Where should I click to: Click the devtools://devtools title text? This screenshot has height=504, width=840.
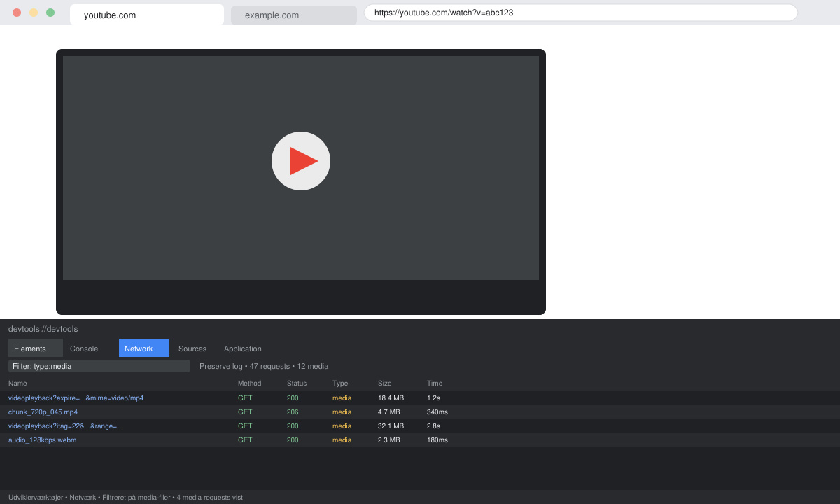43,329
